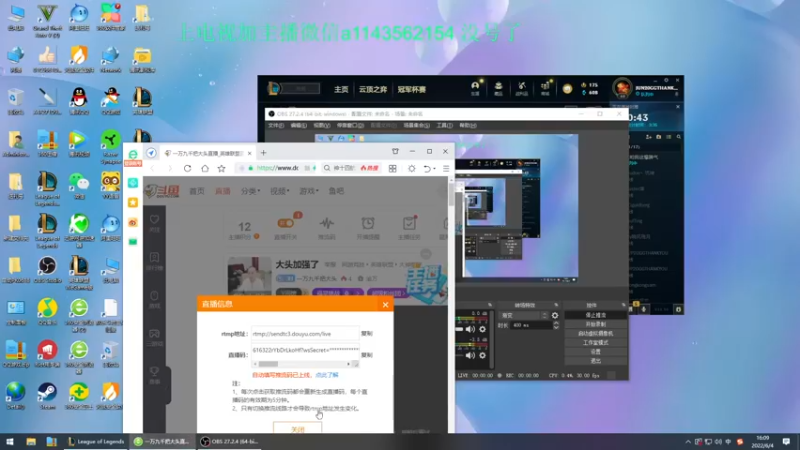The width and height of the screenshot is (800, 450).
Task: Click OBS 停止推流 button
Action: 595,315
